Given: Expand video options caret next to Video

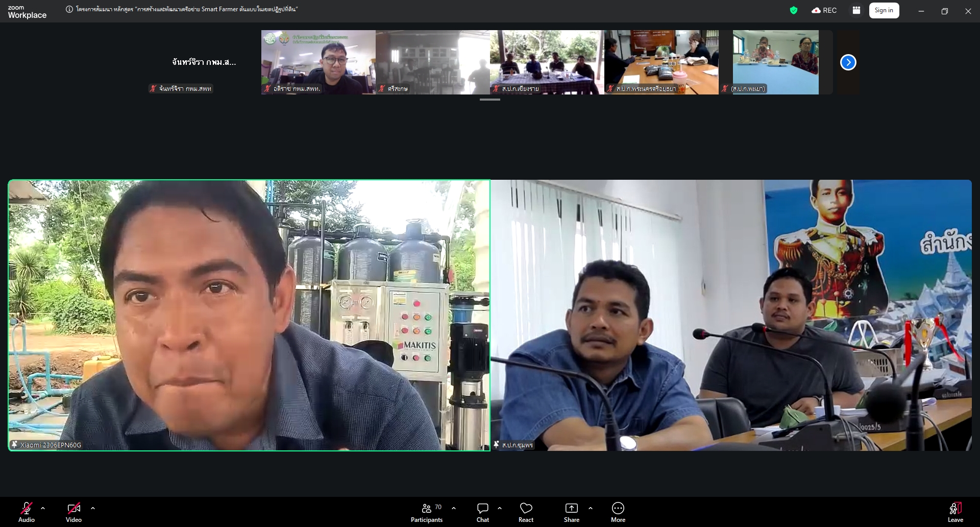Looking at the screenshot, I should (x=93, y=508).
